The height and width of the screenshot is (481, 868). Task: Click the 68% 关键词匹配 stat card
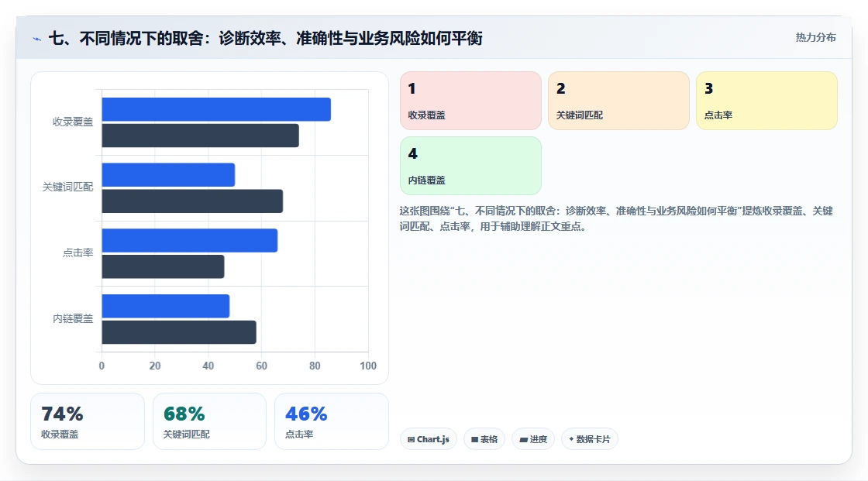pos(209,421)
